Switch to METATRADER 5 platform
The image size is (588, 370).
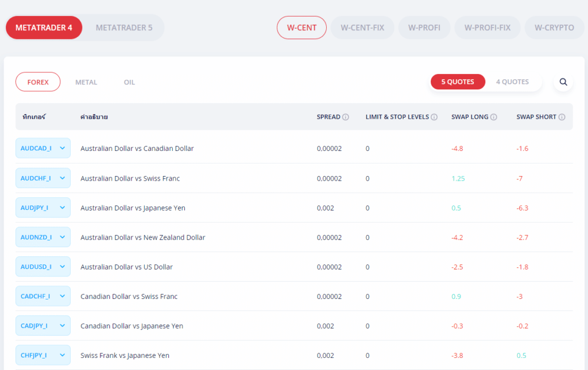point(124,28)
